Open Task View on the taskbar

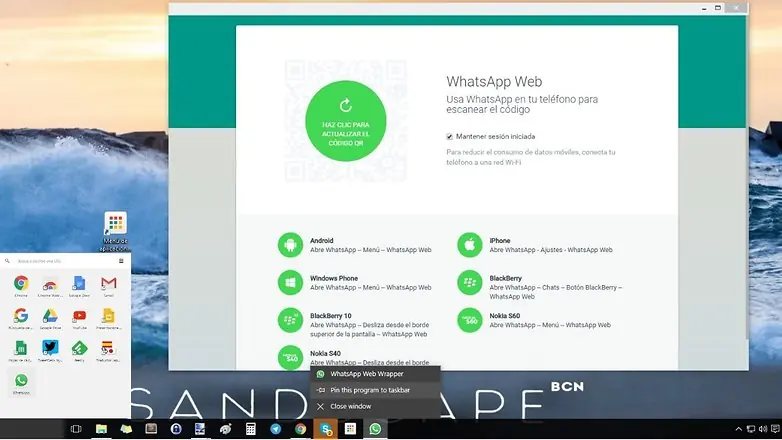click(76, 429)
